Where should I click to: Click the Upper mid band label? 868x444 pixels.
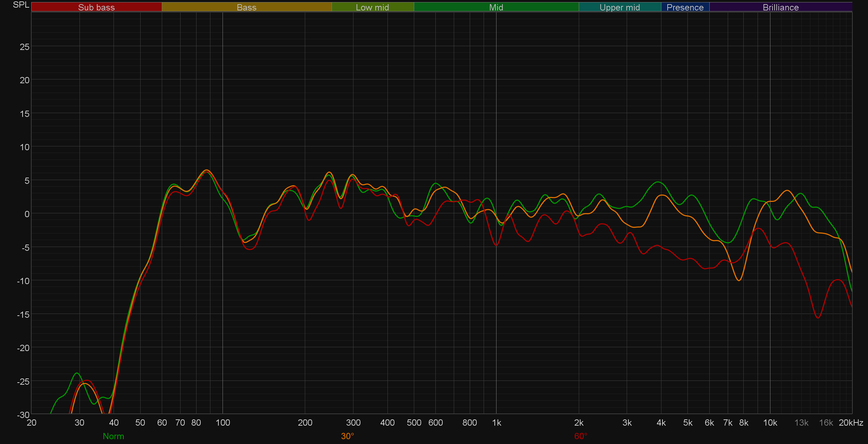coord(619,7)
